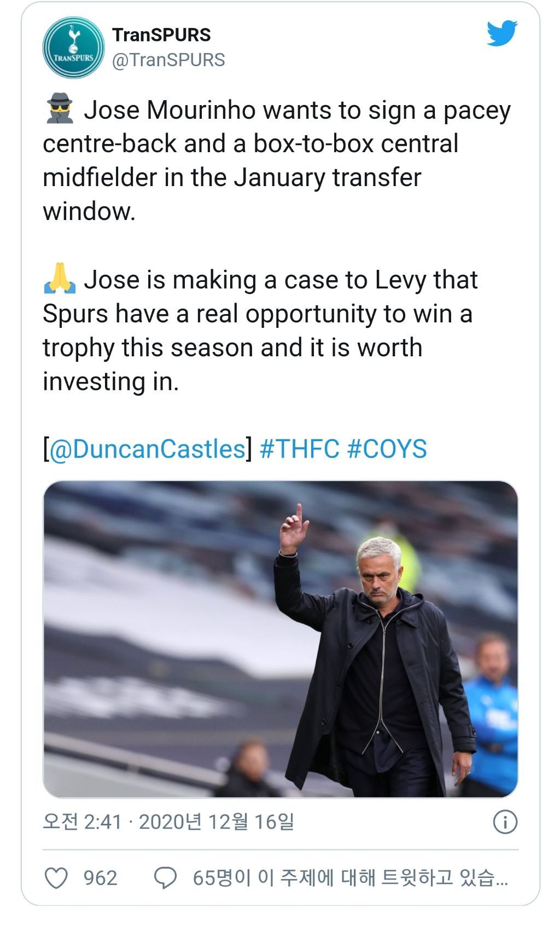Click the Twitter bird logo
Viewport: 560px width, 925px height.
[x=501, y=33]
